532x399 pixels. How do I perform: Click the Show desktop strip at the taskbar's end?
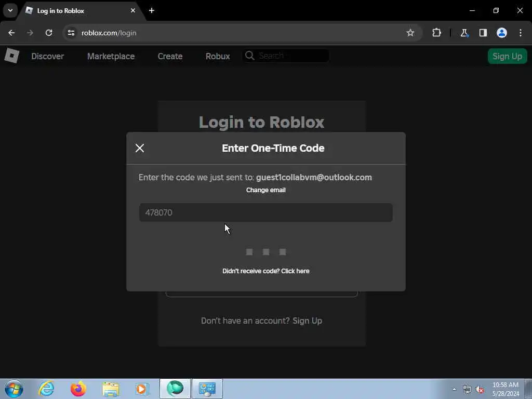[x=528, y=389]
